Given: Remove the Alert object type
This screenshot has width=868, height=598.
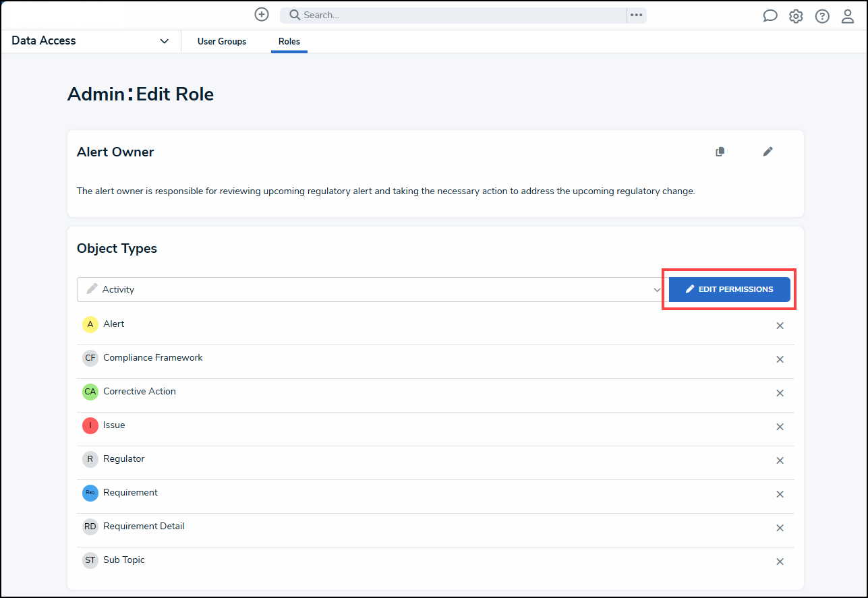Looking at the screenshot, I should (780, 326).
